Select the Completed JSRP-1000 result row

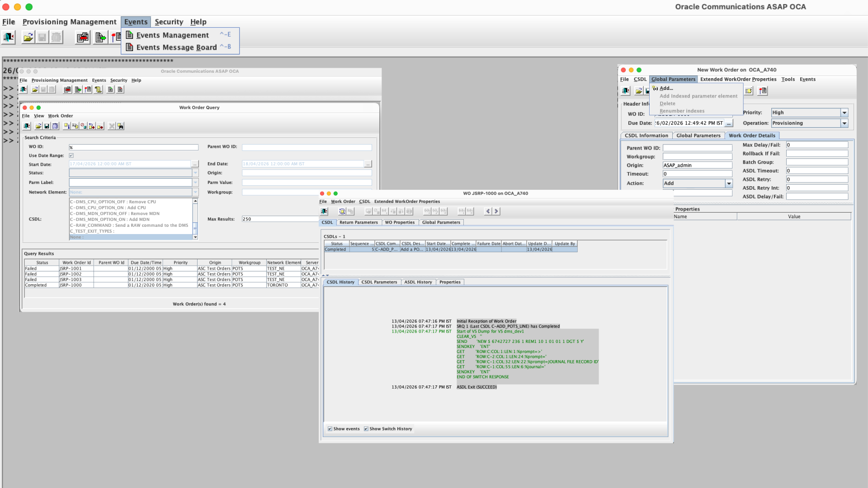point(171,285)
